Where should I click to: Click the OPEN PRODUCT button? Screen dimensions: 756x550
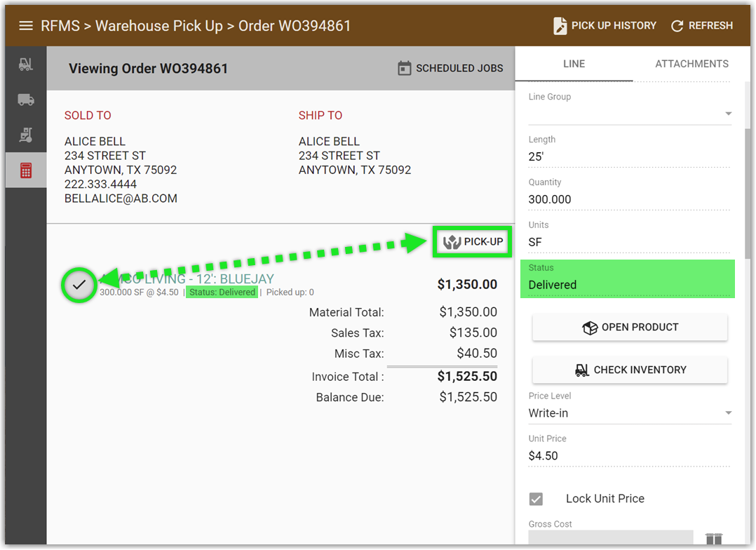click(629, 327)
